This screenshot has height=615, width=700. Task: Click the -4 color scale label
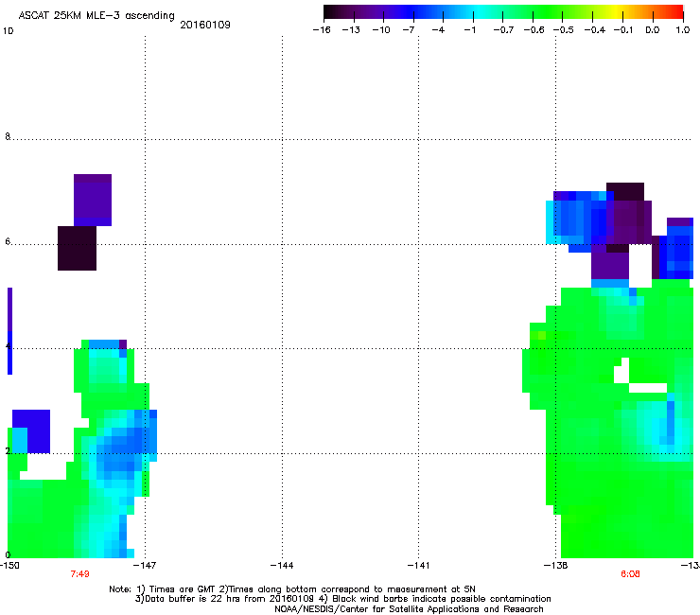[x=438, y=30]
